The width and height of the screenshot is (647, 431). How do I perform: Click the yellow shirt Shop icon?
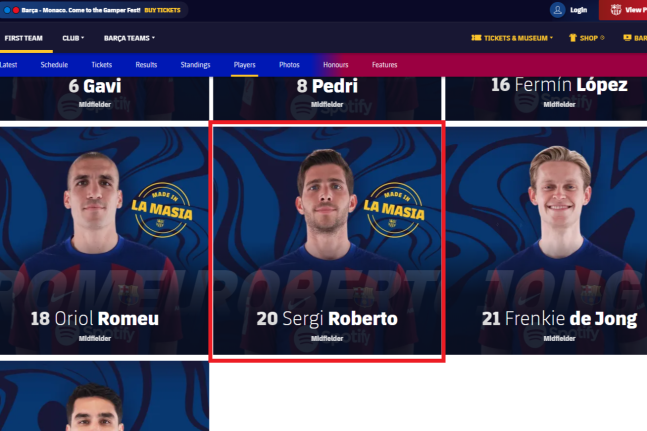click(x=573, y=38)
